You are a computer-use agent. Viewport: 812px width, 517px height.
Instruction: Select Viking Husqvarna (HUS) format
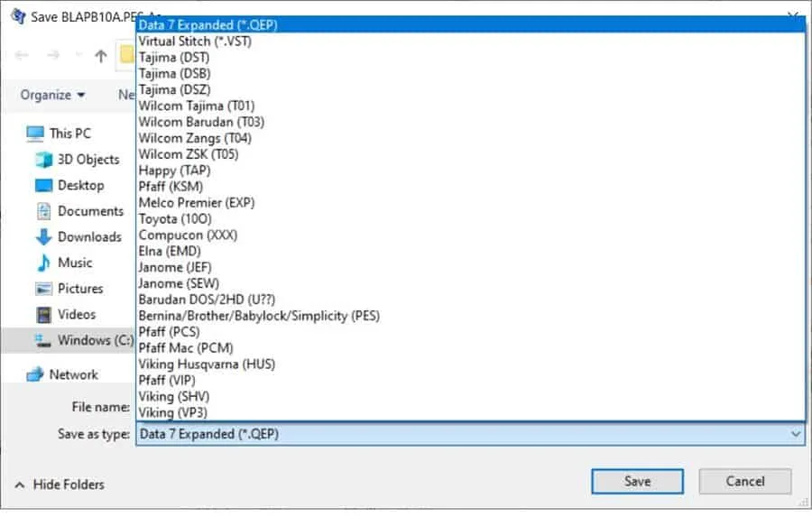pos(470,365)
